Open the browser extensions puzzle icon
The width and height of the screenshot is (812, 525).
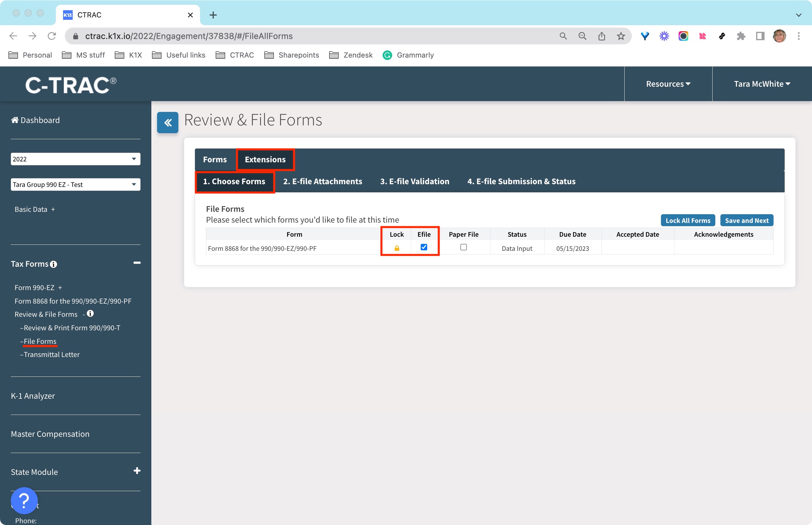pos(741,36)
